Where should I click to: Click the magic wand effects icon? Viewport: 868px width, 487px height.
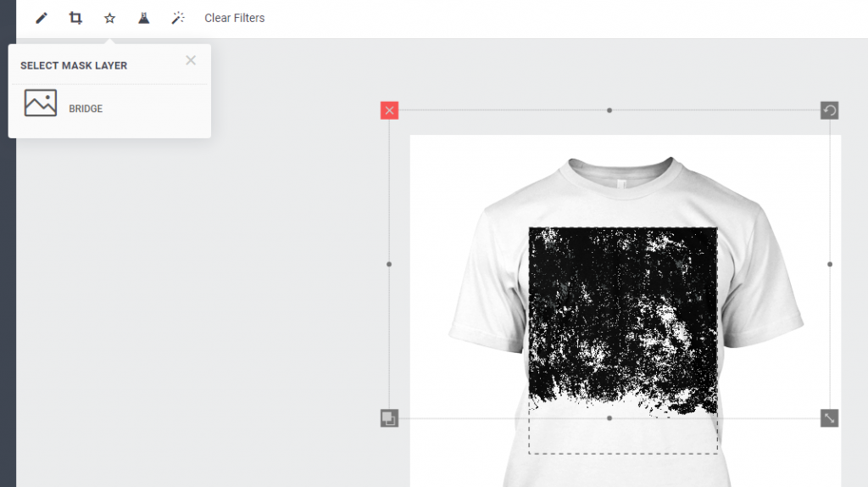(x=178, y=19)
